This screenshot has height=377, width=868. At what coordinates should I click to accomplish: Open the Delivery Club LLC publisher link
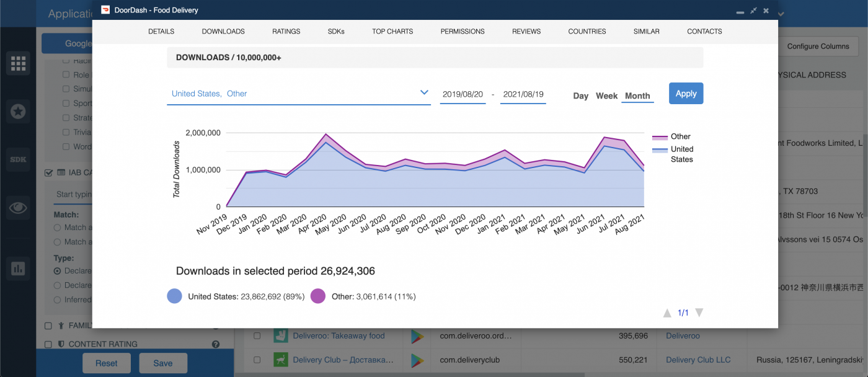[x=698, y=360]
